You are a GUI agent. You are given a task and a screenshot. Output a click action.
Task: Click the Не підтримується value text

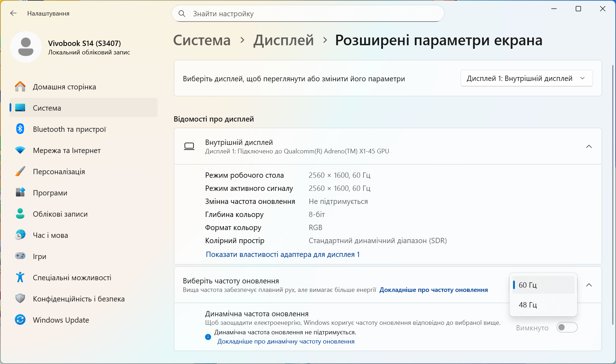[x=338, y=201]
